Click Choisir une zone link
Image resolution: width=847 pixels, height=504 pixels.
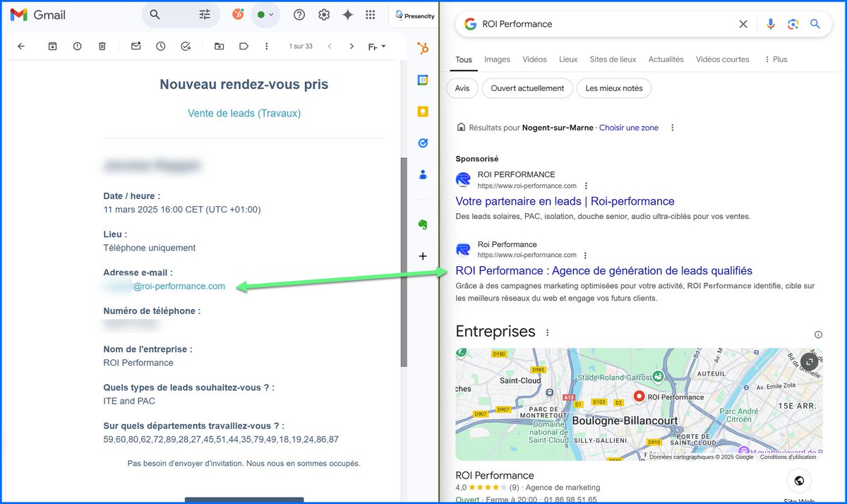(629, 128)
